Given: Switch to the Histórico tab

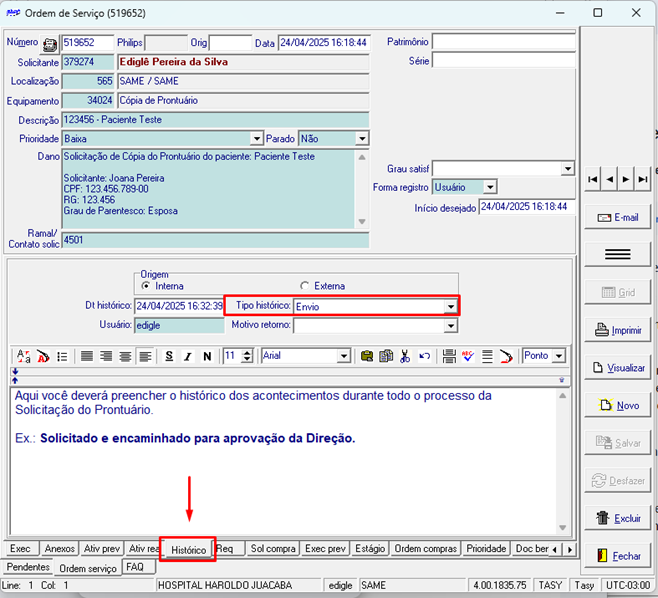Looking at the screenshot, I should click(188, 549).
